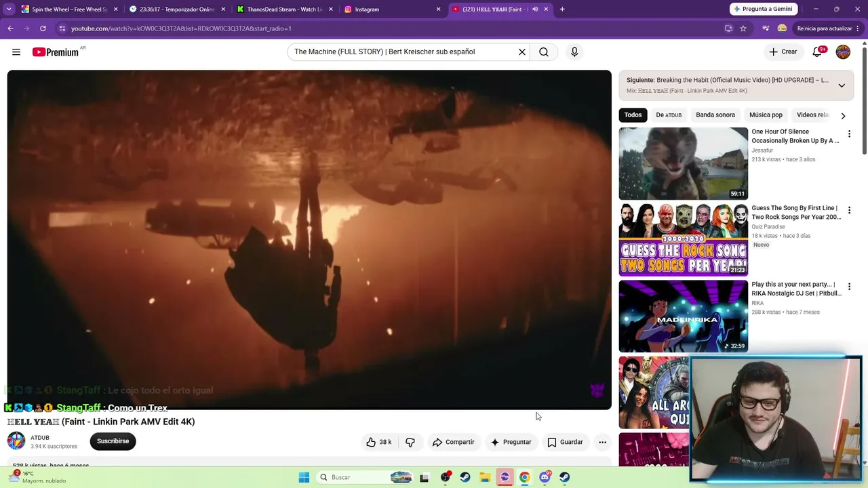Click the Crear create button
Image resolution: width=868 pixels, height=488 pixels.
tap(783, 52)
